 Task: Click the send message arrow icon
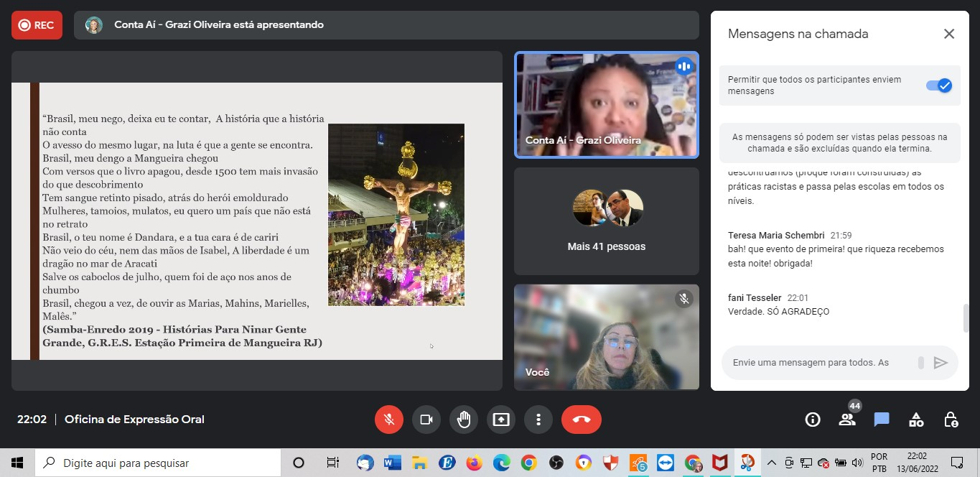click(941, 363)
